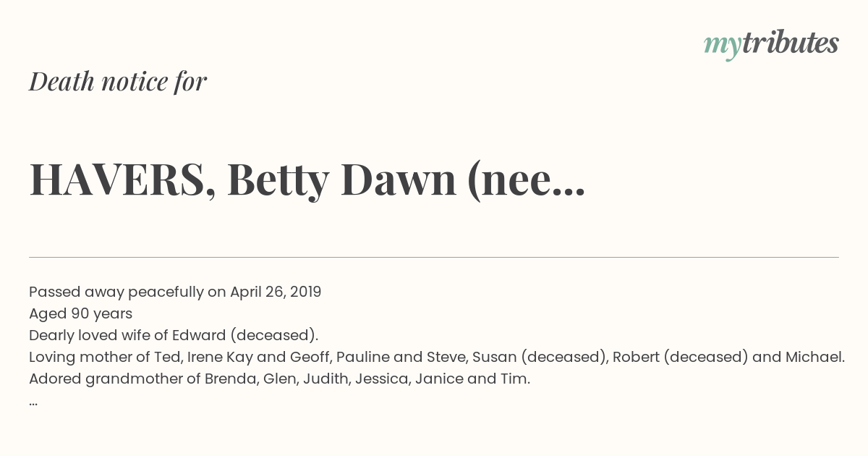The height and width of the screenshot is (456, 868).
Task: Click the mytributes logo
Action: (x=771, y=44)
